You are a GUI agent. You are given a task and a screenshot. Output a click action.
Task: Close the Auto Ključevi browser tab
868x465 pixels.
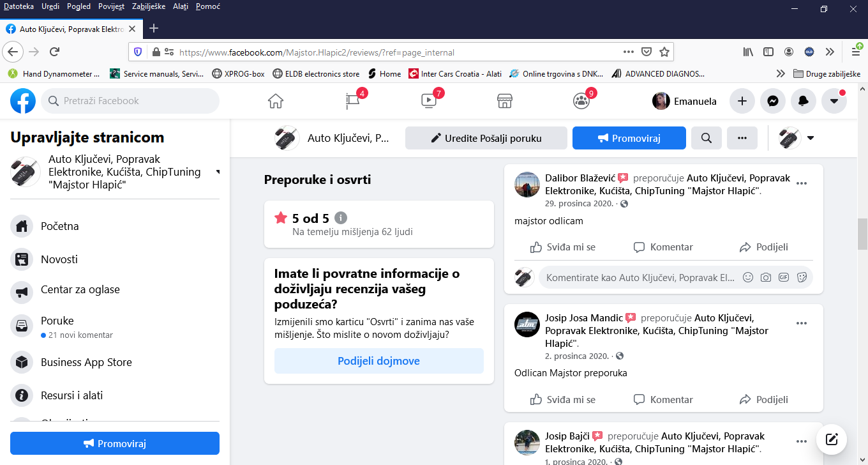click(x=132, y=29)
